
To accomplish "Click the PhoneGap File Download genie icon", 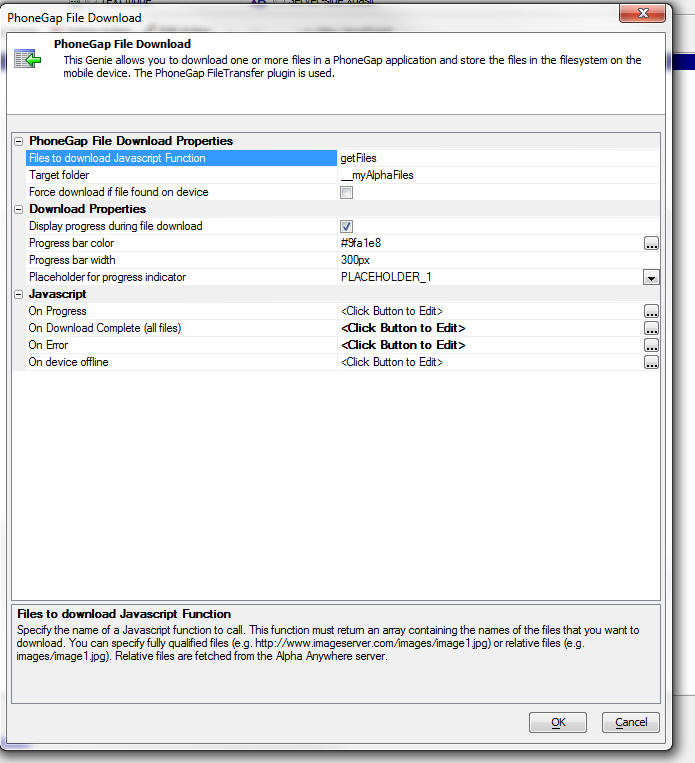I will click(27, 59).
